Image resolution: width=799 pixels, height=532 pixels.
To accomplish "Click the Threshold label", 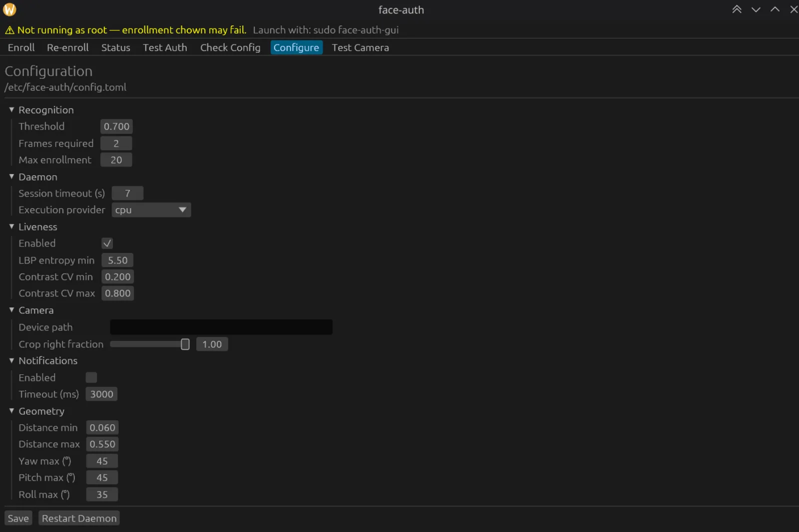I will coord(41,127).
